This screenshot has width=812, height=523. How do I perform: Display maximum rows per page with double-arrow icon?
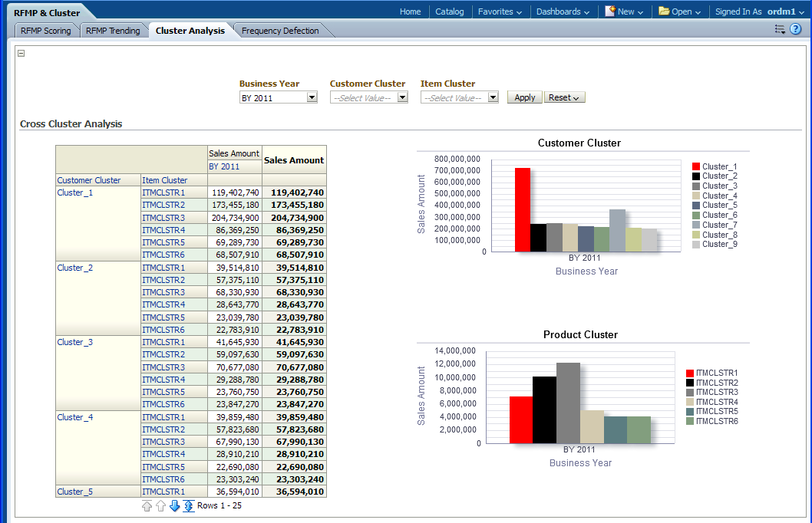[188, 506]
